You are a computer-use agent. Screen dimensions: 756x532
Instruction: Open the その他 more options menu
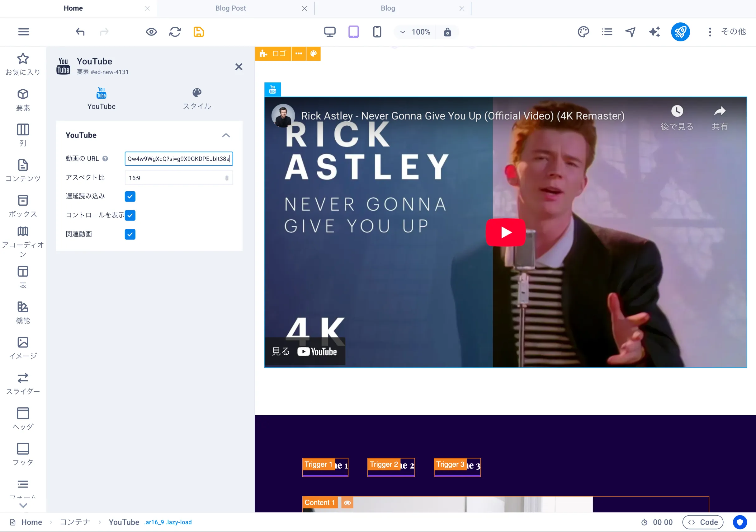click(727, 32)
